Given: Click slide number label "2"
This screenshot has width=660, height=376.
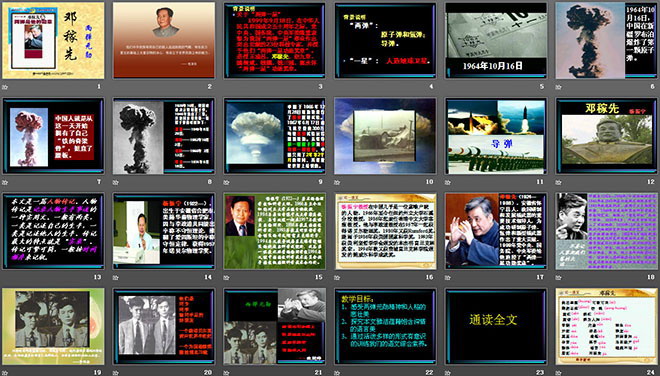Looking at the screenshot, I should point(210,87).
